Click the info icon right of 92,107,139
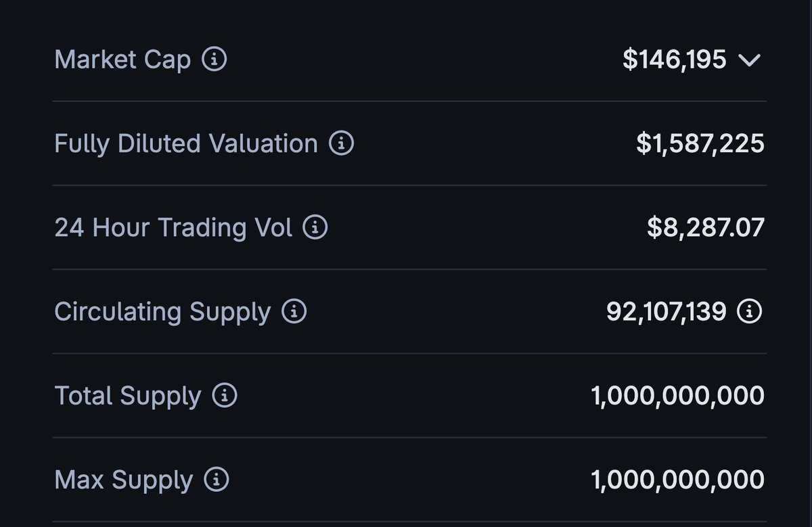The width and height of the screenshot is (812, 527). coord(749,311)
